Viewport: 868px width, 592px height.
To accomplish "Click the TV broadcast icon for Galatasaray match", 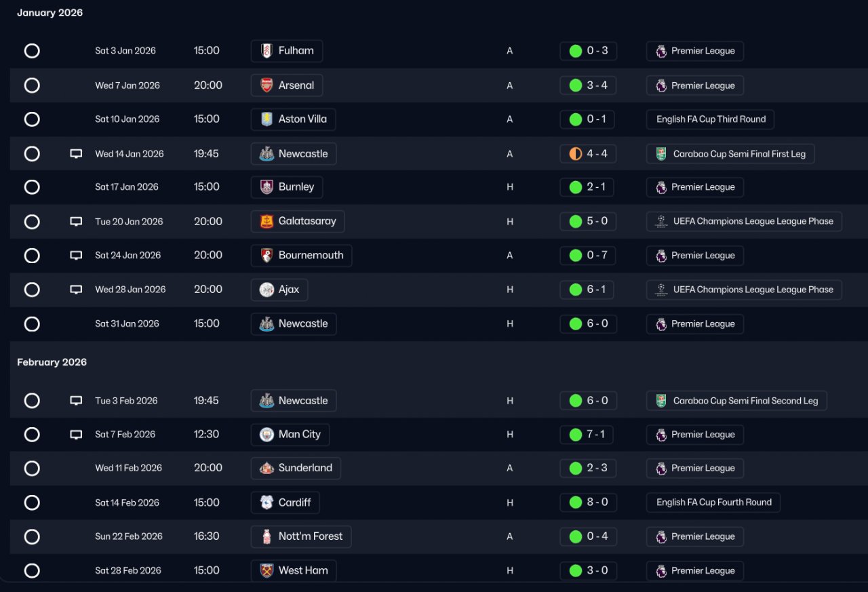I will click(x=76, y=222).
